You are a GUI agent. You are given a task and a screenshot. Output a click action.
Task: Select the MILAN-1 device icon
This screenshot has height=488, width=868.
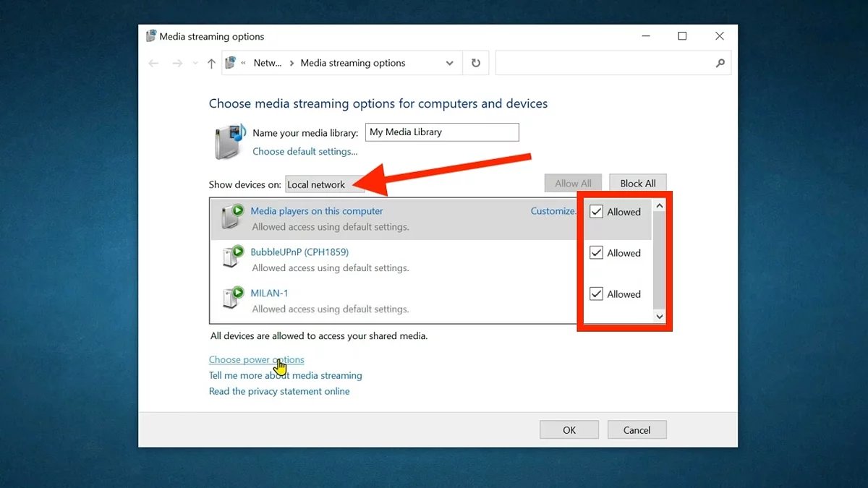tap(233, 298)
